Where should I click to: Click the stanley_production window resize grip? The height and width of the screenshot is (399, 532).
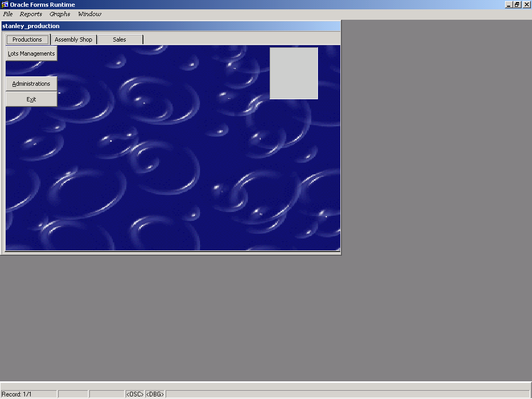click(x=338, y=250)
